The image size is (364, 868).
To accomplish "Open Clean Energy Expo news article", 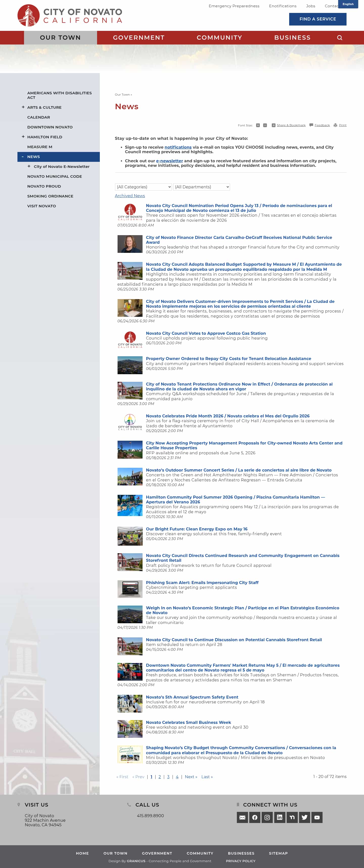I will pos(196,529).
